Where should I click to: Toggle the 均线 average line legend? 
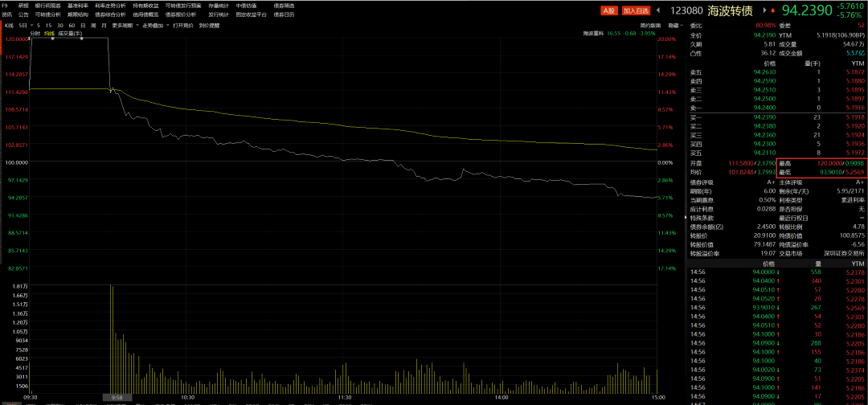pos(49,33)
